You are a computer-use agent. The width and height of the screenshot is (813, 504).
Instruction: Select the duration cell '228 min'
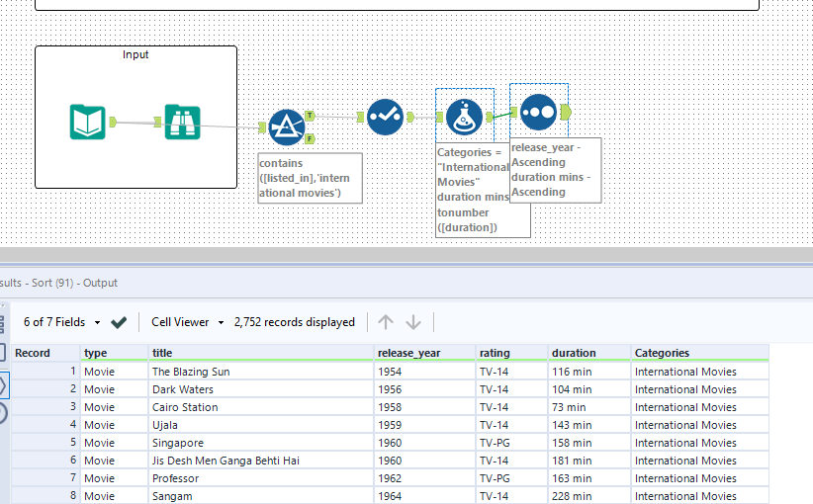click(573, 496)
